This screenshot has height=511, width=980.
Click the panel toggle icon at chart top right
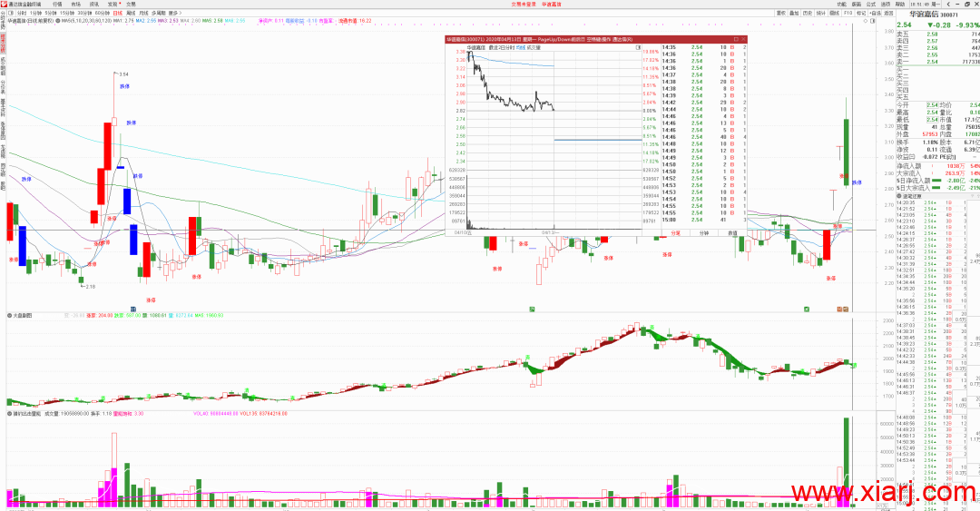tap(873, 21)
